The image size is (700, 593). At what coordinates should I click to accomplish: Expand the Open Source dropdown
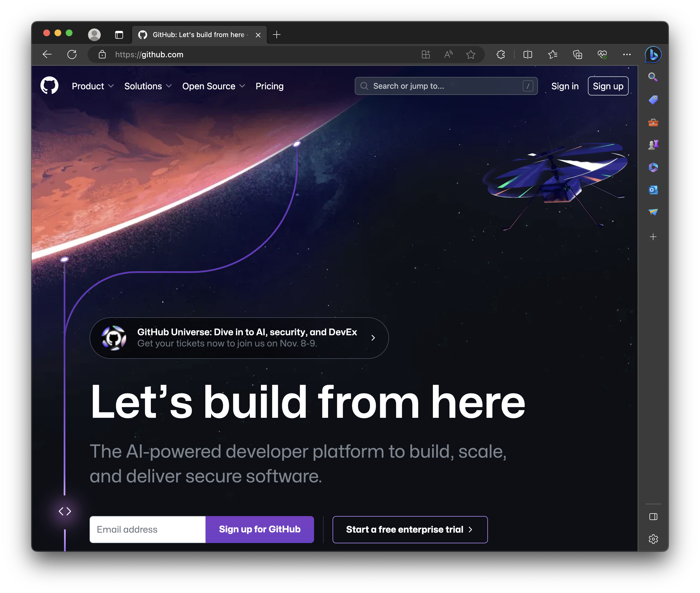[213, 86]
